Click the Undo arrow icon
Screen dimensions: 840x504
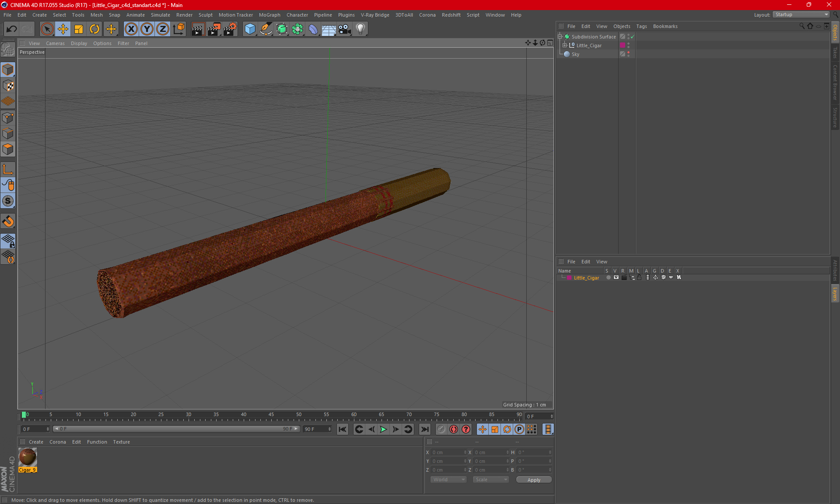pyautogui.click(x=11, y=29)
